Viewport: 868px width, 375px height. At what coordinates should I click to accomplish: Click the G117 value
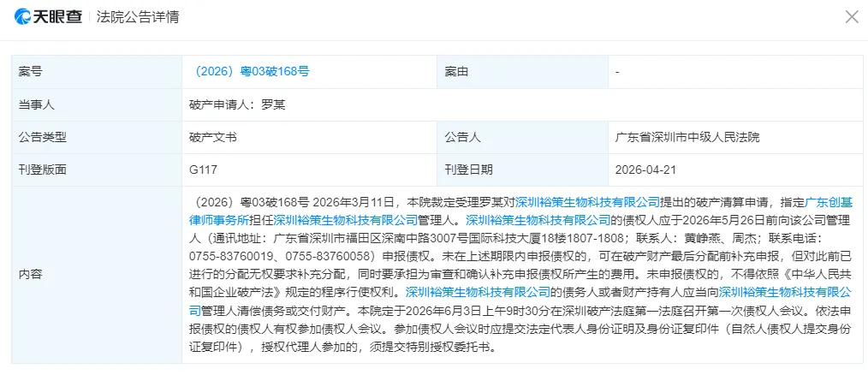pos(203,170)
